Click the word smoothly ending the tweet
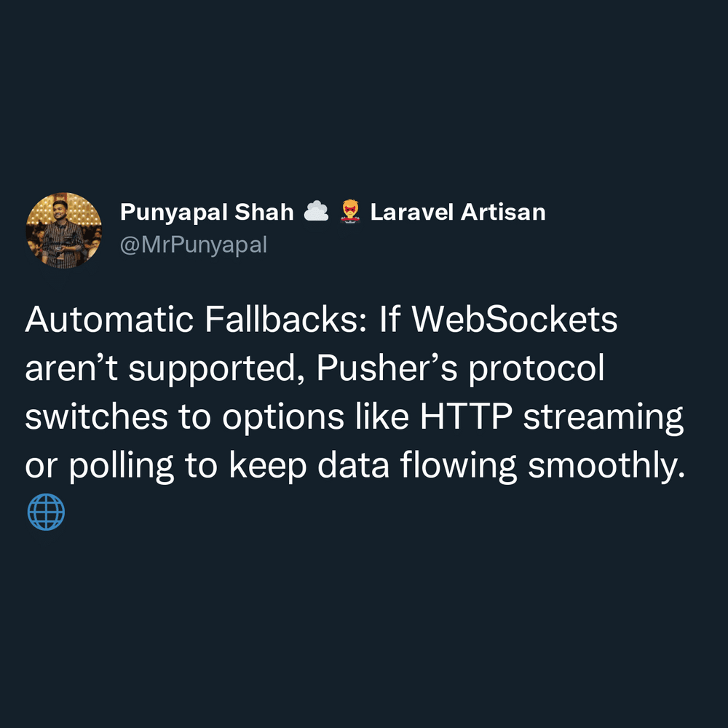 pyautogui.click(x=606, y=467)
